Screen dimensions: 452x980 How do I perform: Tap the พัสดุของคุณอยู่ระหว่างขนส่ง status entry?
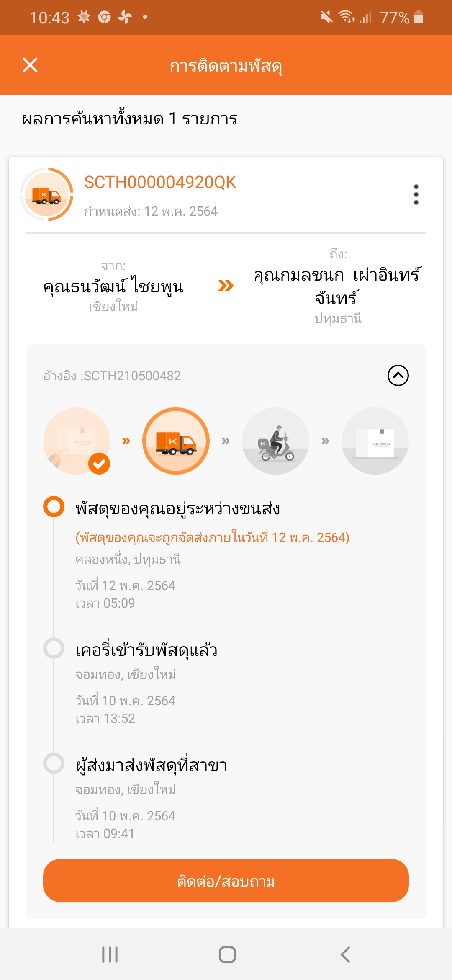tap(178, 509)
